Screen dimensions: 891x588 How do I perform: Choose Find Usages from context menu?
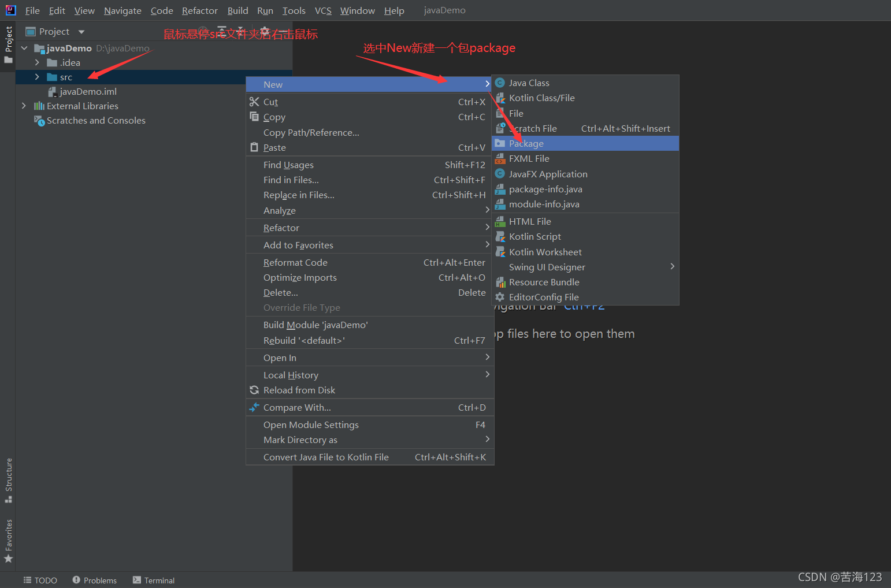coord(370,165)
